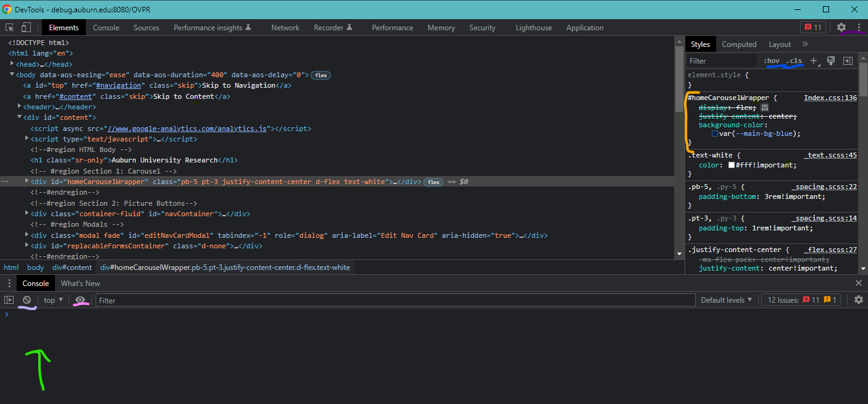
Task: Click the #fff color swatch in .text-white
Action: click(732, 165)
